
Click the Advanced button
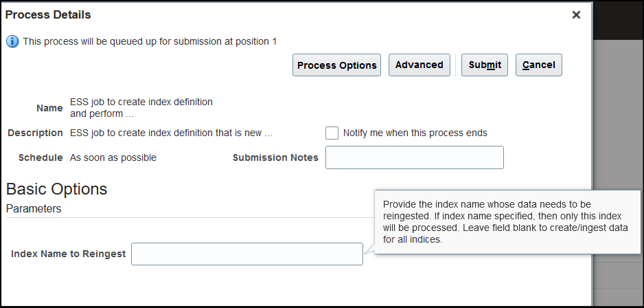tap(419, 65)
